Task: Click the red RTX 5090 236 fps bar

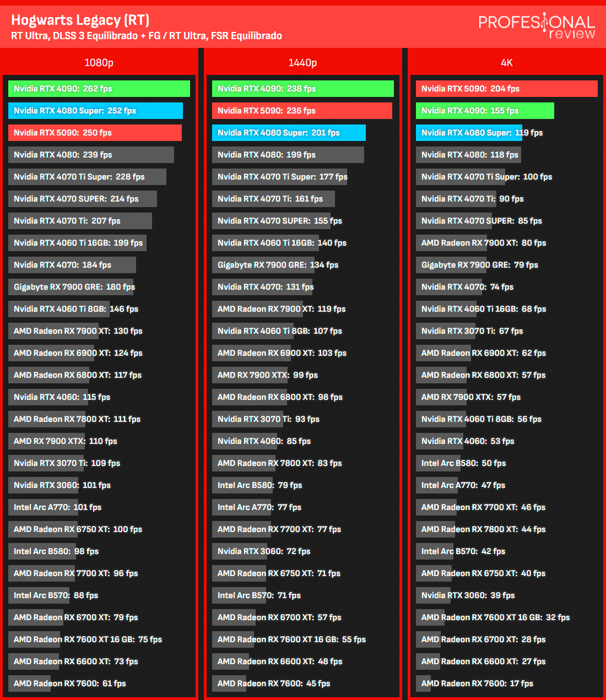Action: (302, 111)
